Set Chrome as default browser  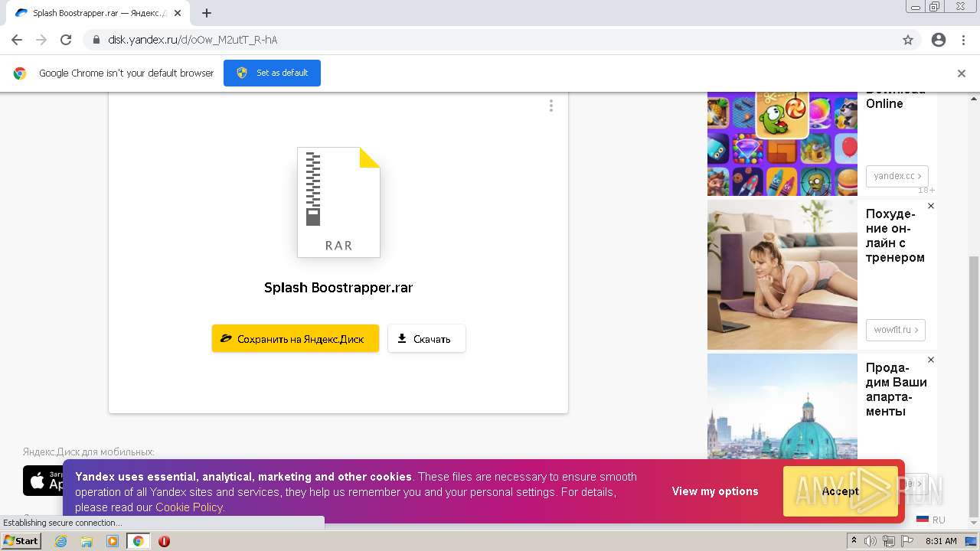click(x=272, y=73)
